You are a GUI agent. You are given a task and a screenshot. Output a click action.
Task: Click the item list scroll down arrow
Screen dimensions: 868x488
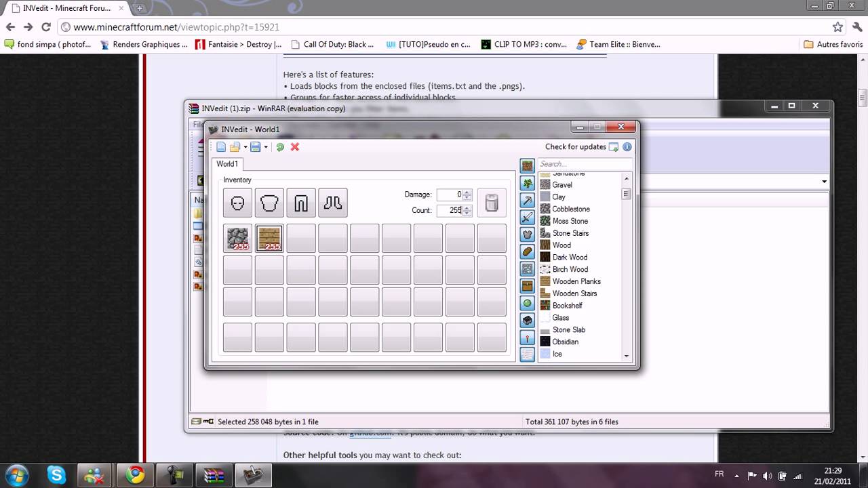[x=626, y=356]
